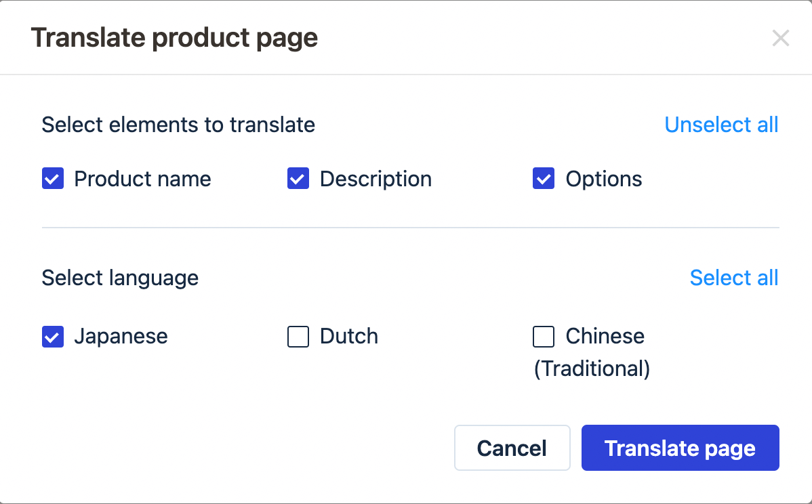Uncheck the Options checkbox
Screen dimensions: 812x504
(x=544, y=179)
